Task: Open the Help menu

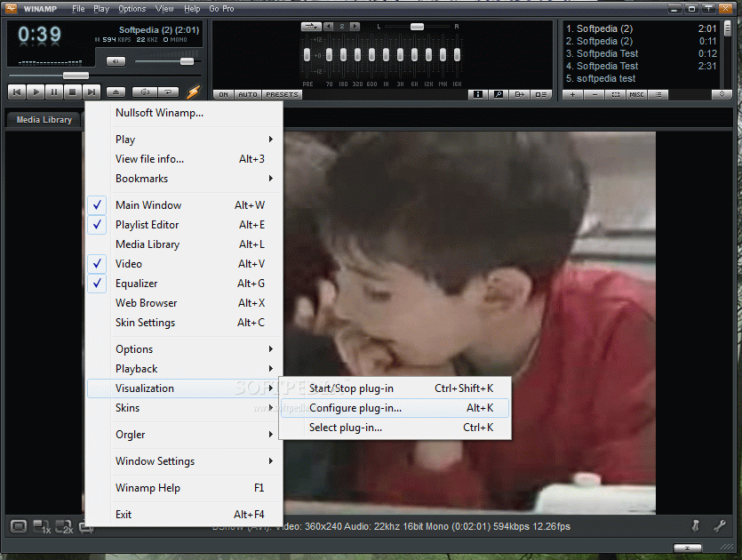Action: tap(192, 9)
